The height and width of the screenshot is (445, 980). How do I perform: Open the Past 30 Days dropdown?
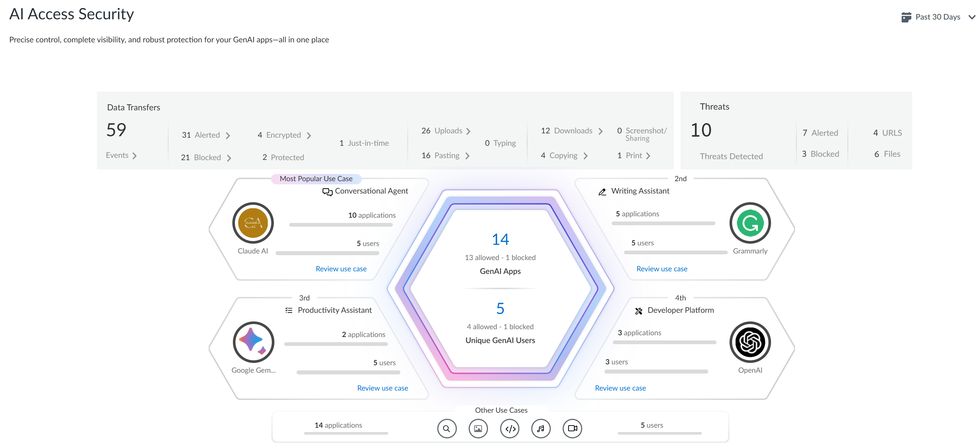[971, 17]
